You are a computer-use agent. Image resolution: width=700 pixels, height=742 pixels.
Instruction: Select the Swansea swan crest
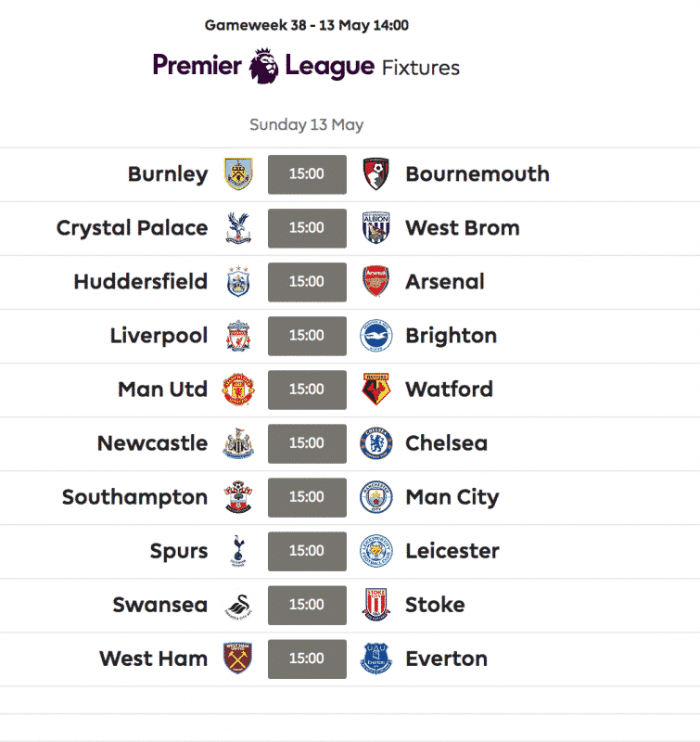(x=238, y=605)
